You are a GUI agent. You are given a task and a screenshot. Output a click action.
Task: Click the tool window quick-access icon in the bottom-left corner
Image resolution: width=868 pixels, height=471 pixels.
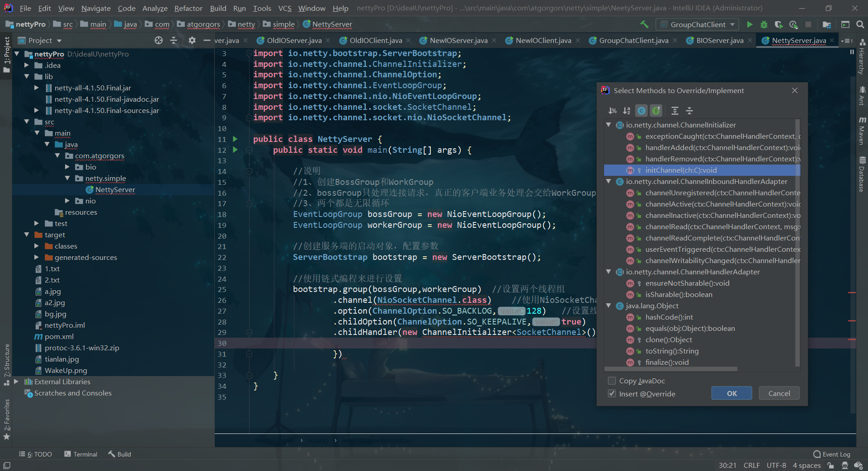7,465
